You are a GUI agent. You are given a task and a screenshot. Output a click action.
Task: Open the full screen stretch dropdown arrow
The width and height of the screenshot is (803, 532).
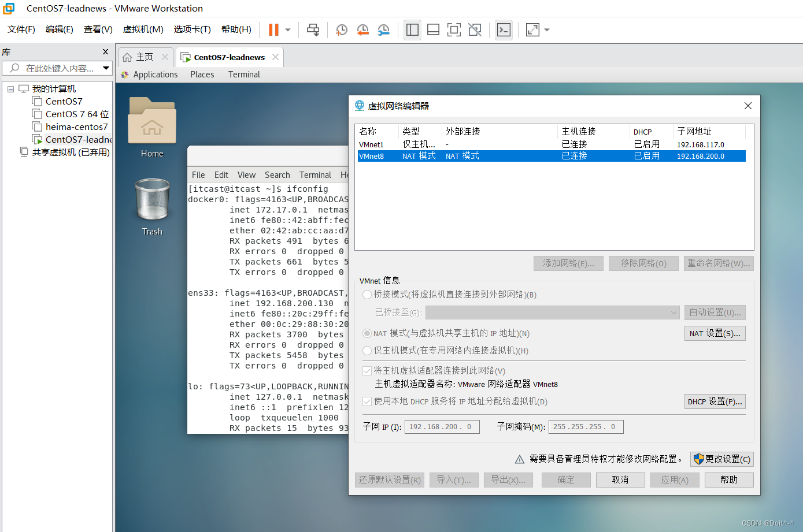click(546, 29)
